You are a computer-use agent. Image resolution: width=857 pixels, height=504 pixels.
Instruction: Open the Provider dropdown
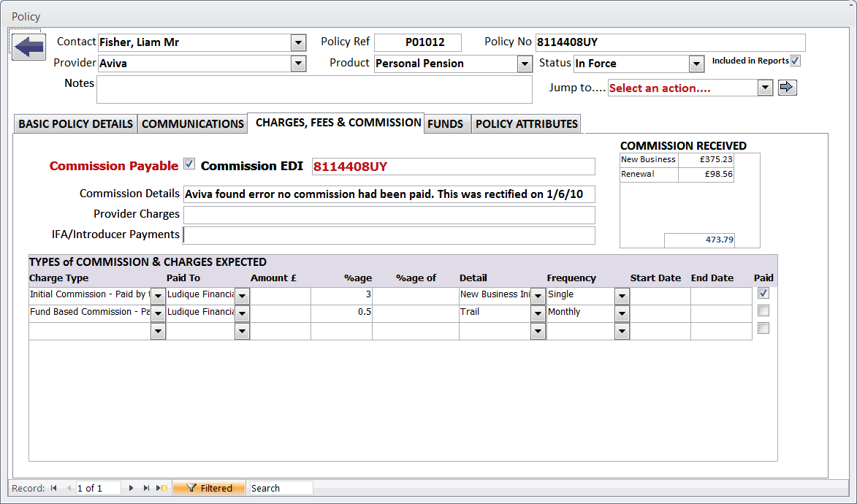(298, 64)
